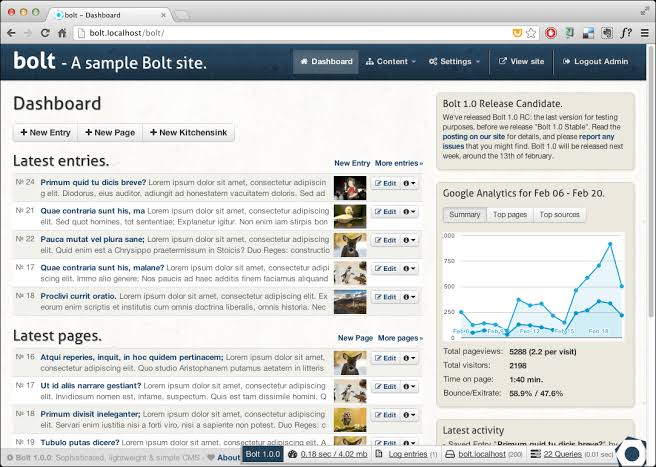Select the Summary analytics tab
Viewport: 656px width, 467px height.
464,215
